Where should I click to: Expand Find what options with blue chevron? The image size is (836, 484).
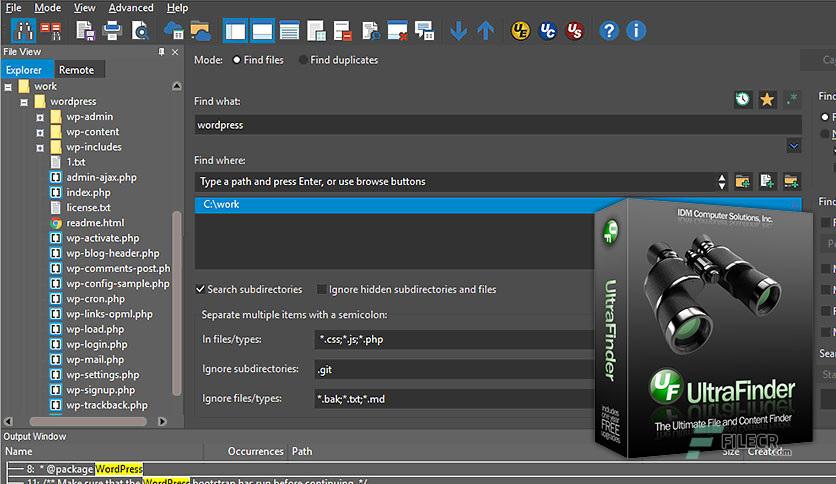coord(794,146)
